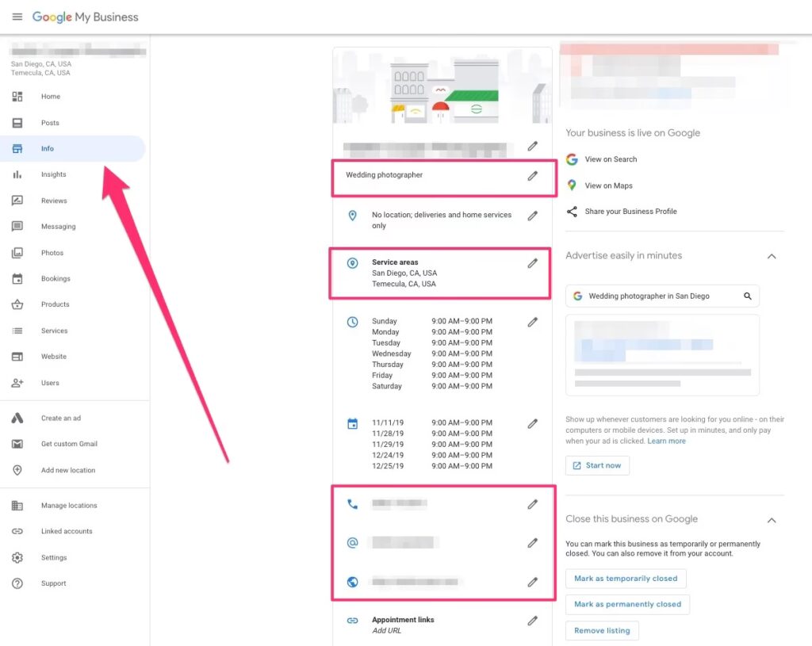Edit special hours pencil icon

(x=533, y=424)
